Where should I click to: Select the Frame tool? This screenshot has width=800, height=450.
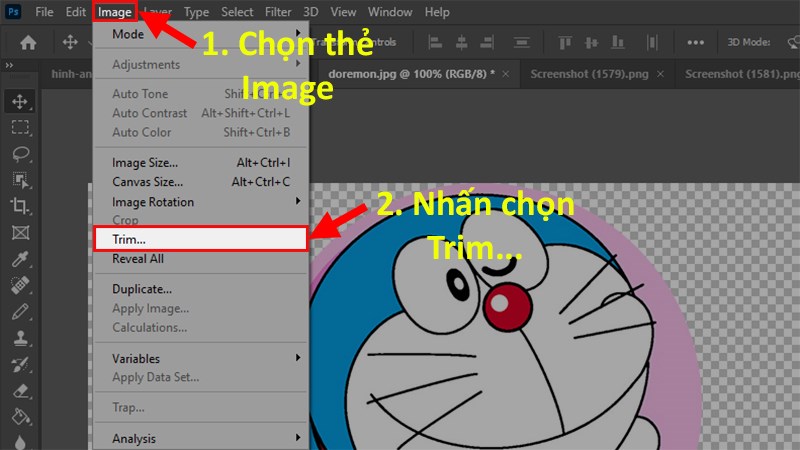(20, 233)
